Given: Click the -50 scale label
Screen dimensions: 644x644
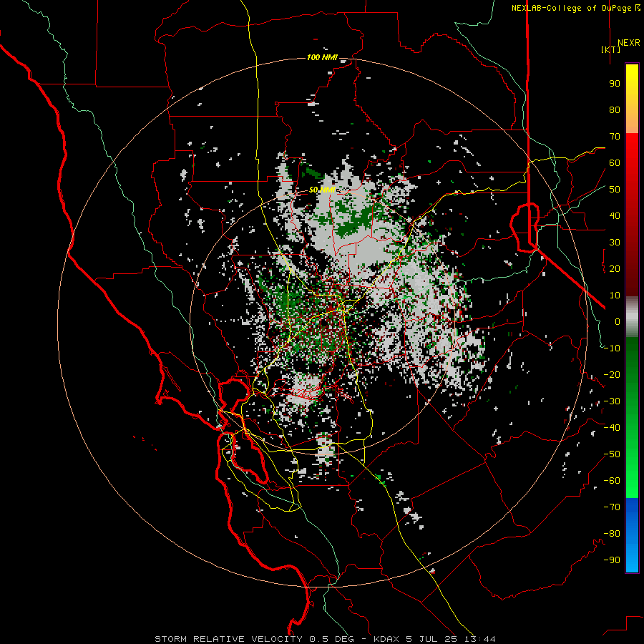Looking at the screenshot, I should [612, 454].
